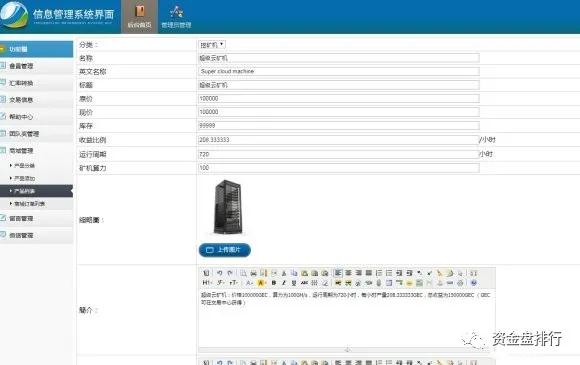Expand 帮助中心 in the sidebar
The width and height of the screenshot is (580, 365).
(36, 117)
